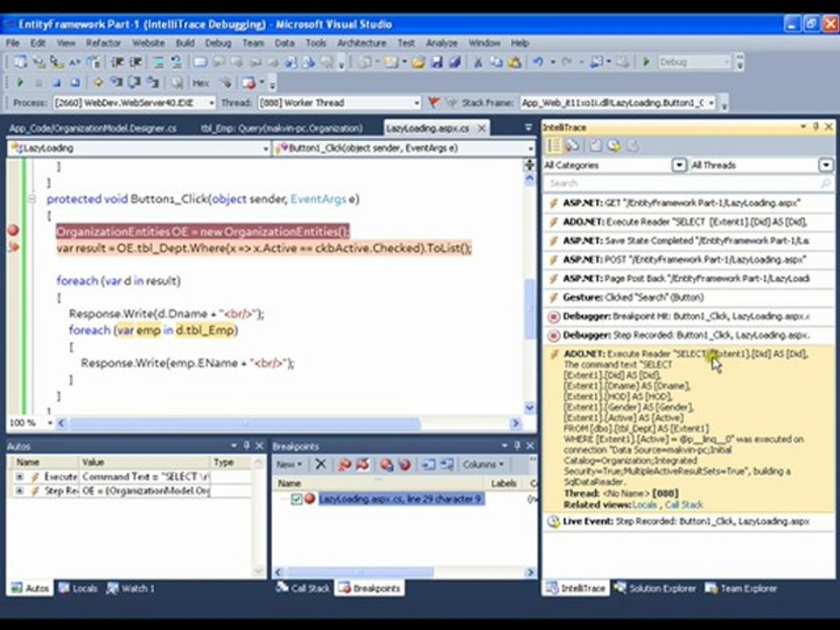Open the All Threads filter dropdown
The height and width of the screenshot is (630, 840).
coord(825,165)
